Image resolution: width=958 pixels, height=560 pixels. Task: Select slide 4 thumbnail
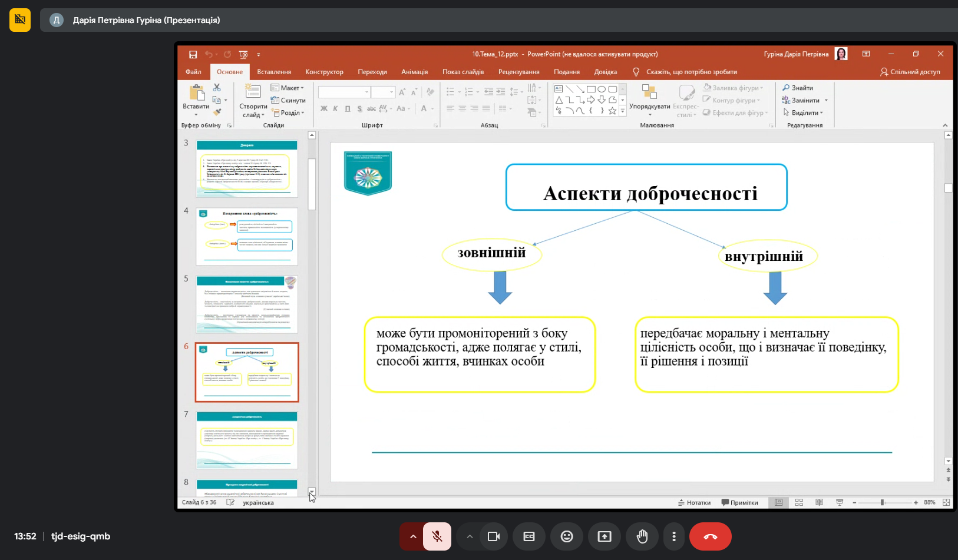(247, 236)
